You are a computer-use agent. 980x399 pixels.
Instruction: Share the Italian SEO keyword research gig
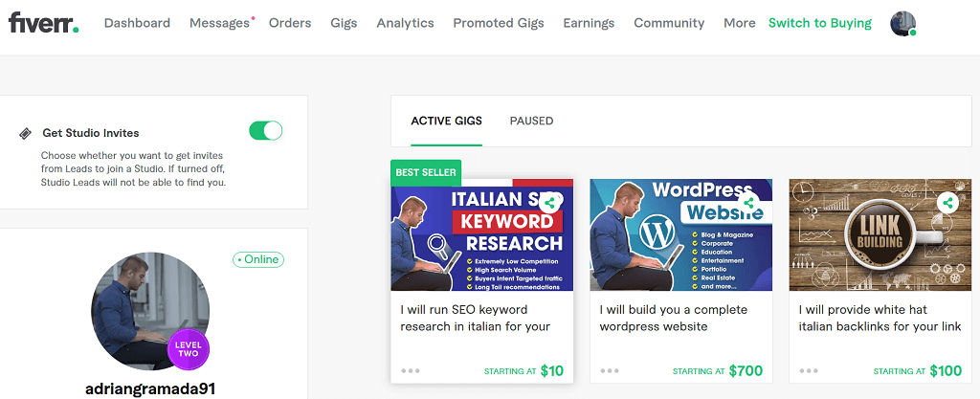(549, 203)
